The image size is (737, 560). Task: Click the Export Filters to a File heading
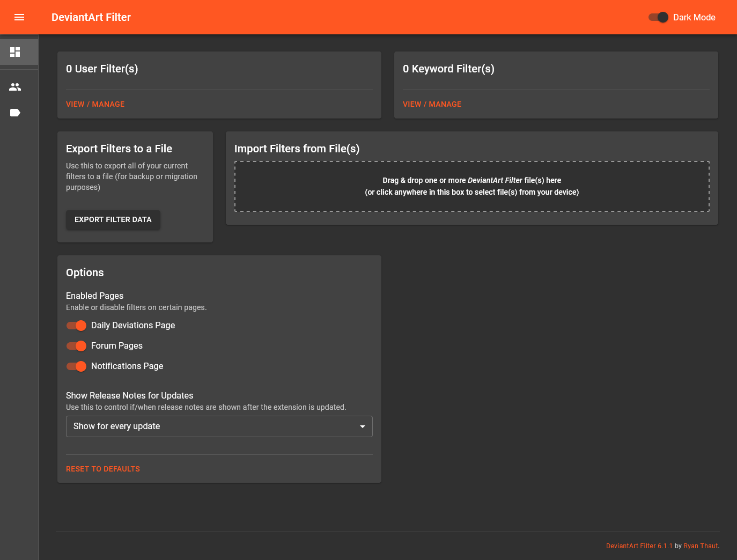coord(119,149)
